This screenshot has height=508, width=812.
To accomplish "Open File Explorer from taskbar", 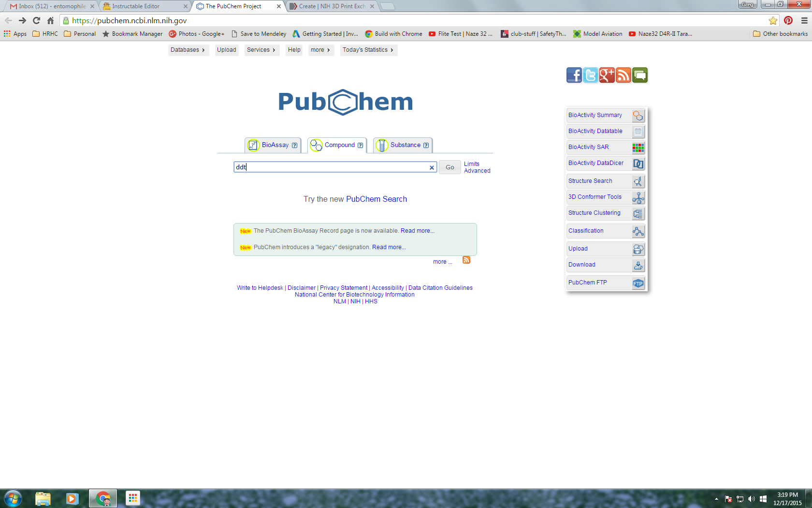I will click(43, 498).
